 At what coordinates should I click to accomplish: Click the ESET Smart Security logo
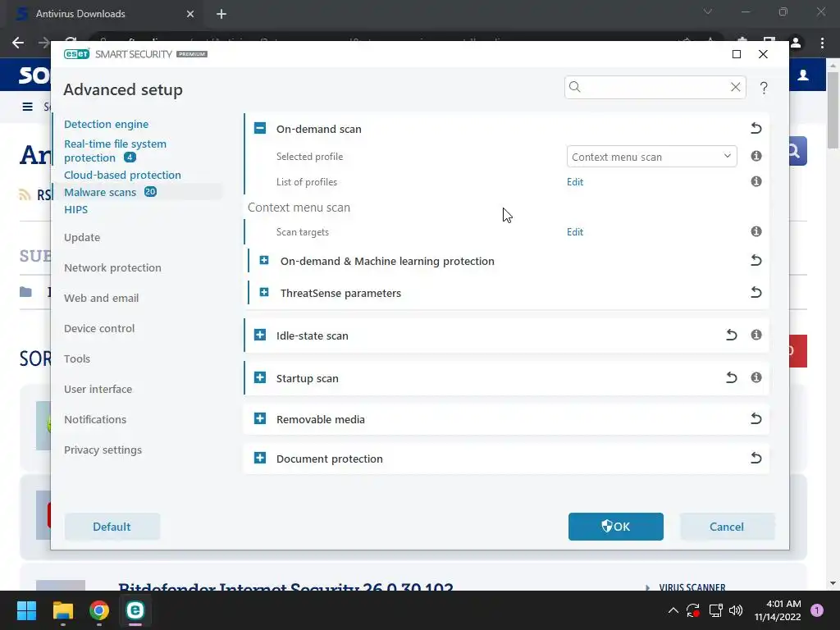[x=135, y=54]
